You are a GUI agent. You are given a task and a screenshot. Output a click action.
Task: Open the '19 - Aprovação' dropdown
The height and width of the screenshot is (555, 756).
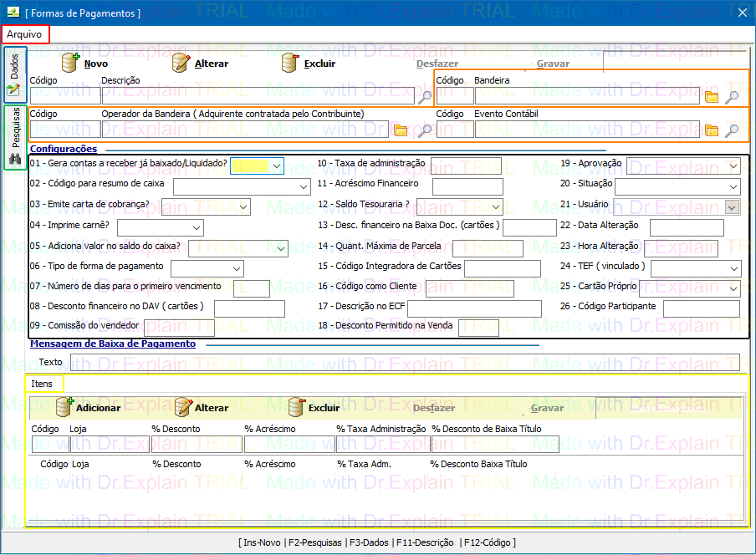733,165
